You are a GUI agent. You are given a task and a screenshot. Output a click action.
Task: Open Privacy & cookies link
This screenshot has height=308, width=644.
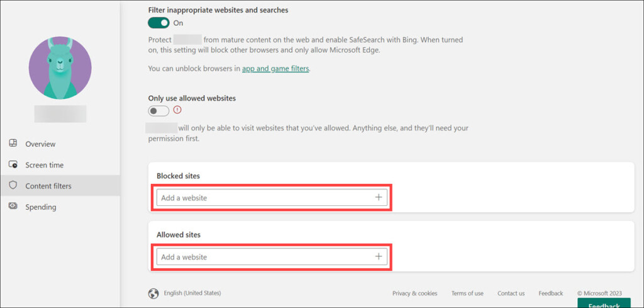click(414, 294)
